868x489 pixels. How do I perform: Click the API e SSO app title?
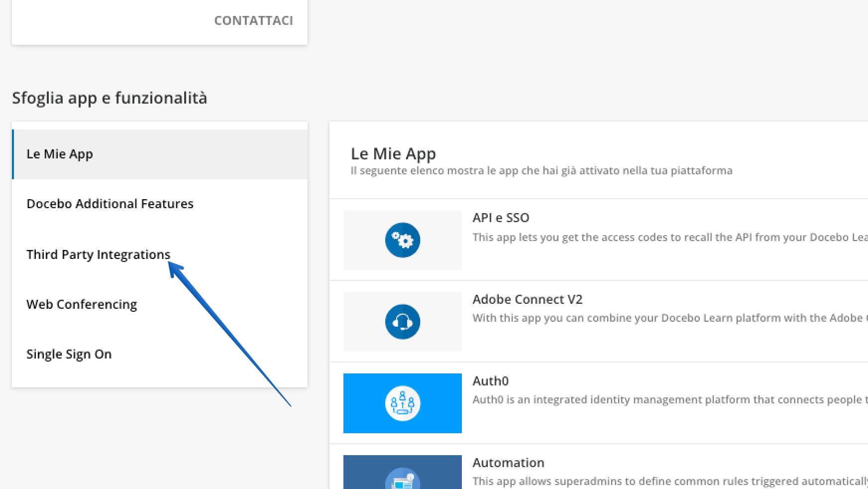click(501, 218)
